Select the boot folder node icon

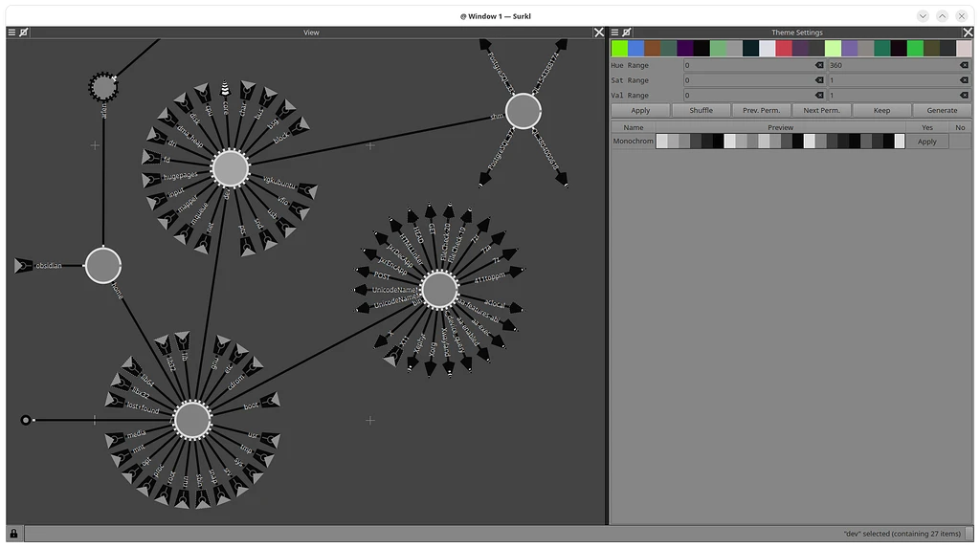click(x=270, y=399)
